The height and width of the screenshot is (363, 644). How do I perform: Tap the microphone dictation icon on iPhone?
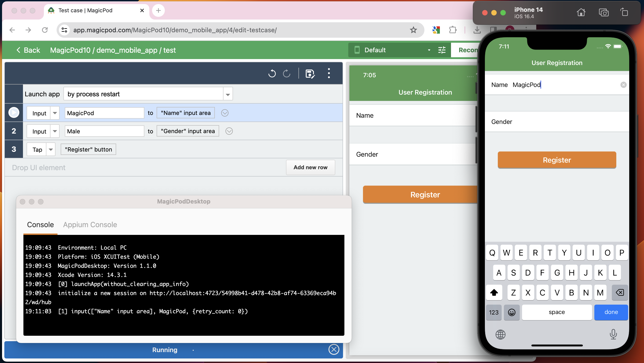[613, 334]
